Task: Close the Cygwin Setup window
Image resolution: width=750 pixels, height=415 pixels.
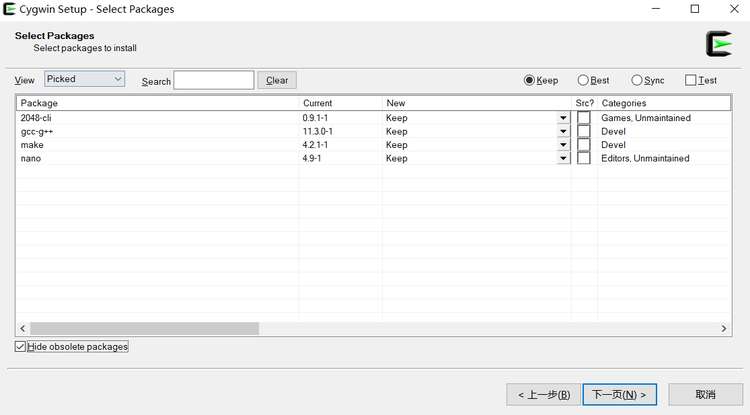Action: click(x=734, y=9)
